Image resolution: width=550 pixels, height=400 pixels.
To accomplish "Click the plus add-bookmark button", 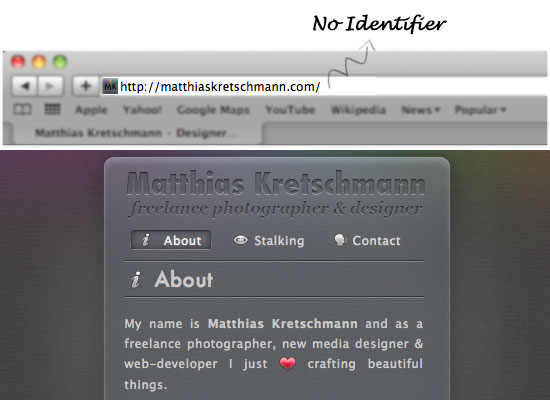I will 86,86.
